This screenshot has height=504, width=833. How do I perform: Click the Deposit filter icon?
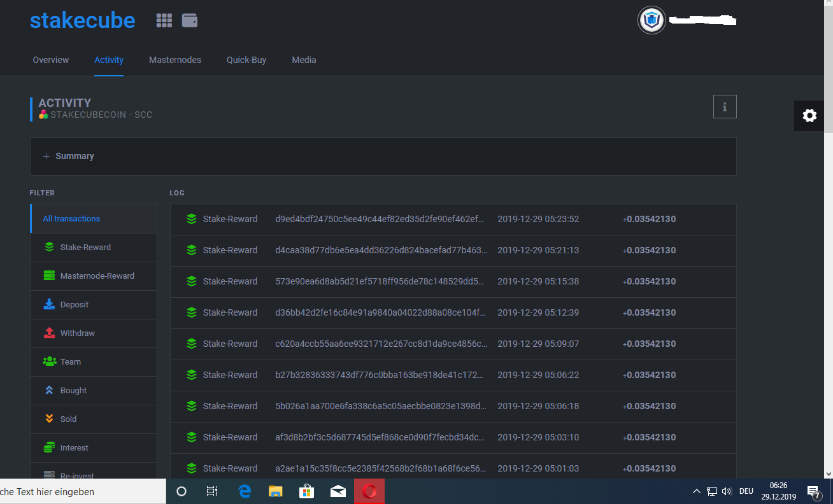[49, 305]
